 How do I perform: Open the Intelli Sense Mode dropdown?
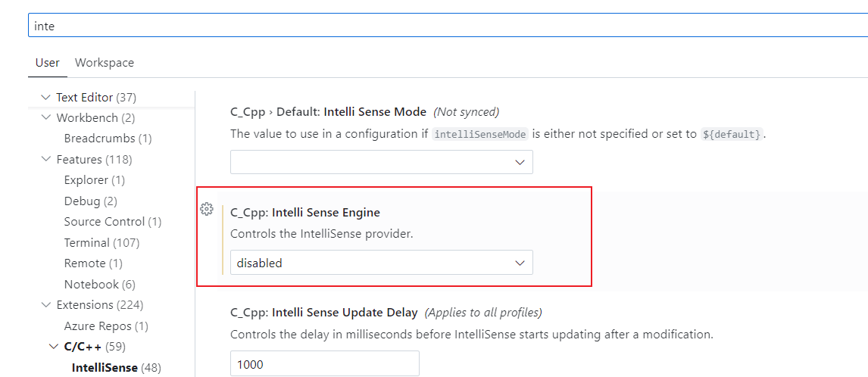[382, 162]
